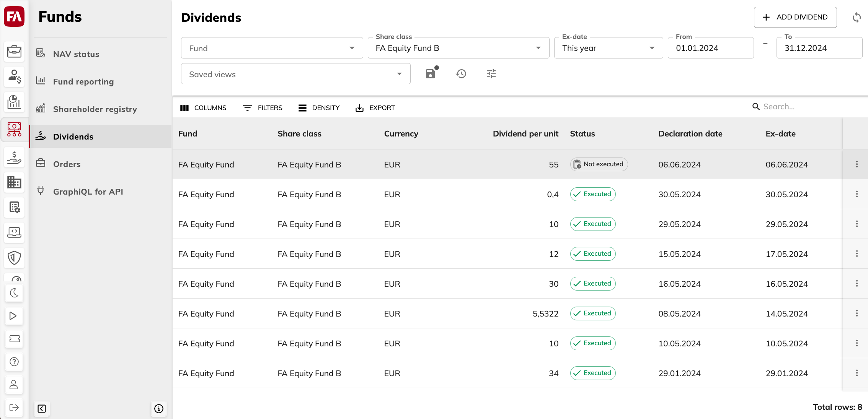Viewport: 868px width, 419px height.
Task: Collapse the Funds side menu
Action: (x=42, y=409)
